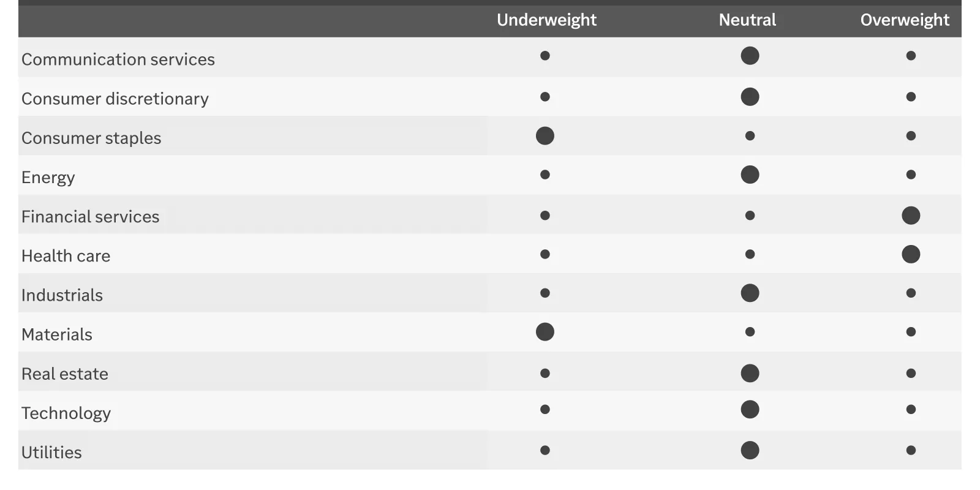Click the Overweight column header
This screenshot has width=980, height=490.
pos(905,20)
